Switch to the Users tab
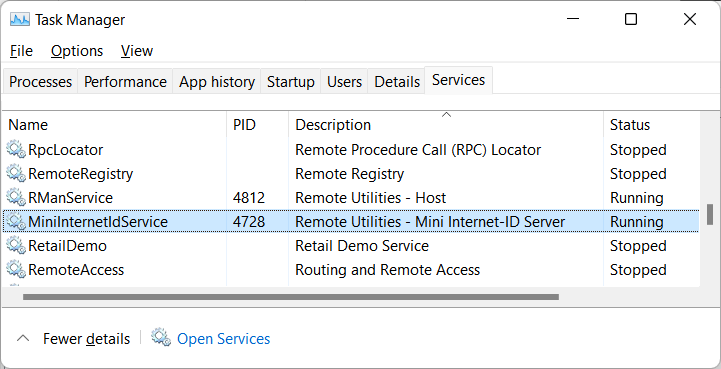The height and width of the screenshot is (369, 721). coord(344,82)
